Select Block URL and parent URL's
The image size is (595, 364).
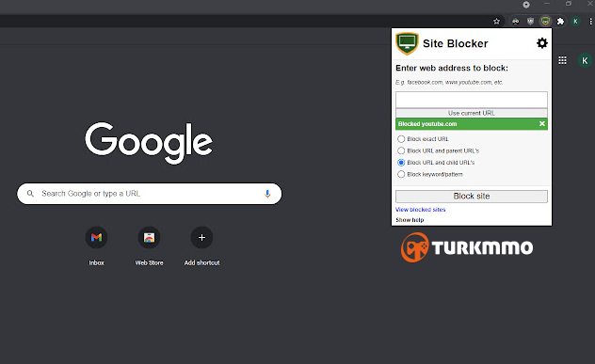(x=401, y=150)
